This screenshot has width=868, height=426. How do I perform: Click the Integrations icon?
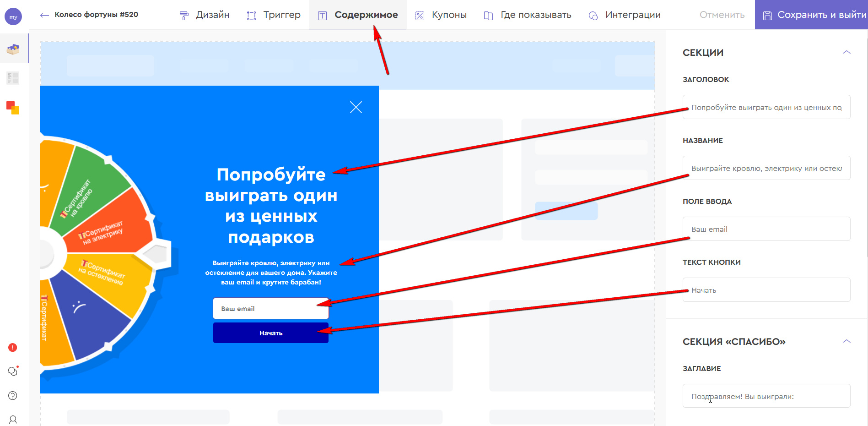click(x=593, y=16)
